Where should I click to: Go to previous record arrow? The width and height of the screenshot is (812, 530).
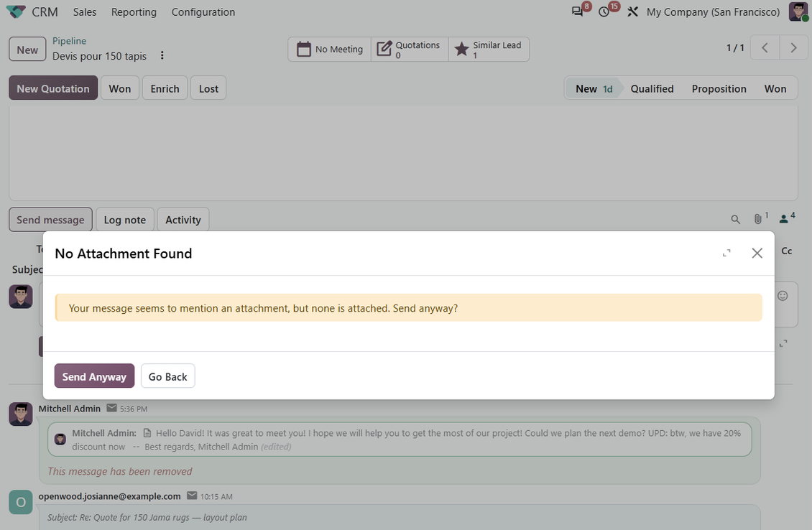765,47
